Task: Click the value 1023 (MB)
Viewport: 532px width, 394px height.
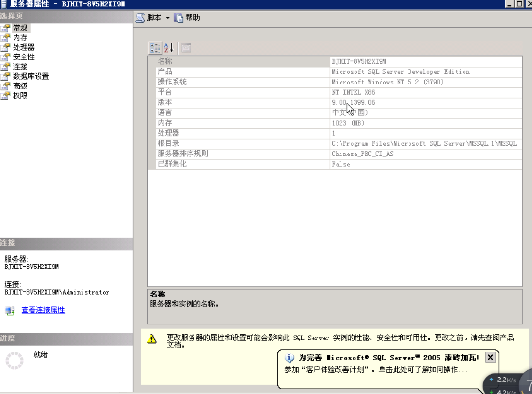Action: click(x=348, y=123)
